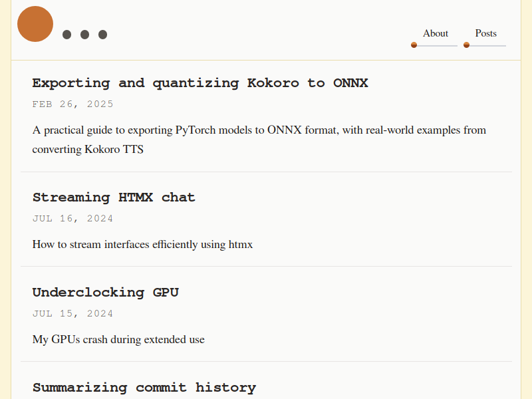
Task: Open the Summarizing commit history post
Action: (144, 388)
